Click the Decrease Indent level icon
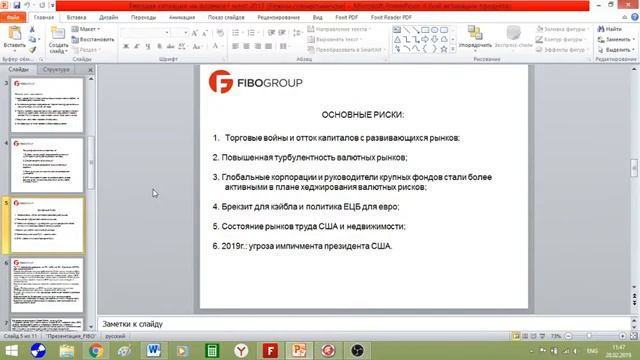 point(271,33)
